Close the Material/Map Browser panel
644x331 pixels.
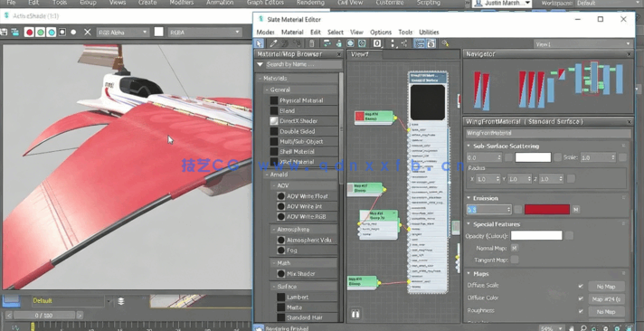(339, 54)
